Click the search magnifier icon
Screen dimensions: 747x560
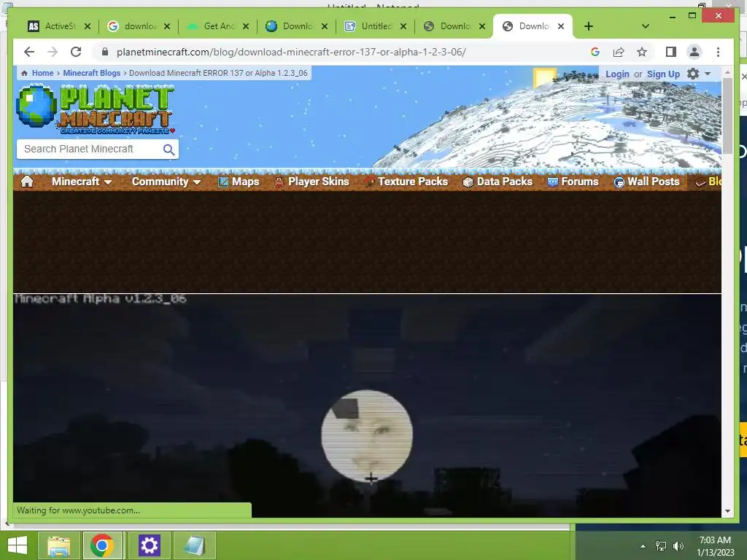(x=169, y=149)
